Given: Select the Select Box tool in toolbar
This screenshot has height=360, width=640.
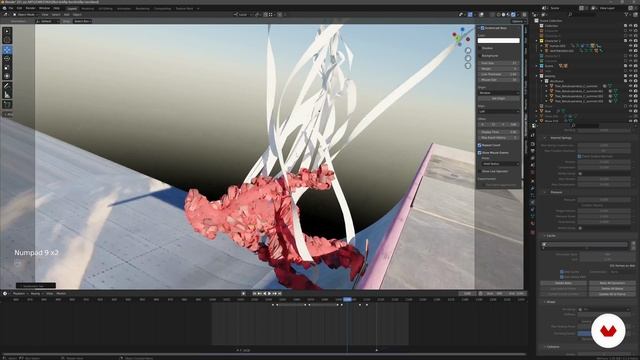Looking at the screenshot, I should coord(7,31).
